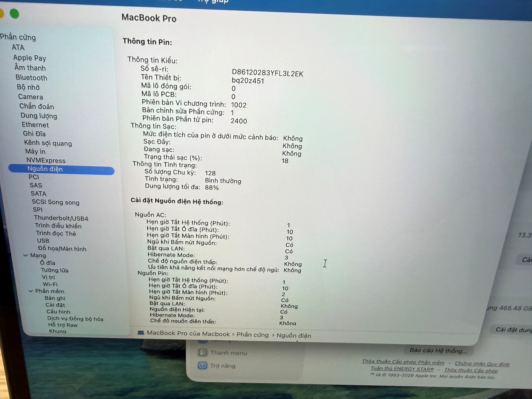Select Âm thanh sidebar item
Image resolution: width=532 pixels, height=399 pixels.
pyautogui.click(x=30, y=68)
